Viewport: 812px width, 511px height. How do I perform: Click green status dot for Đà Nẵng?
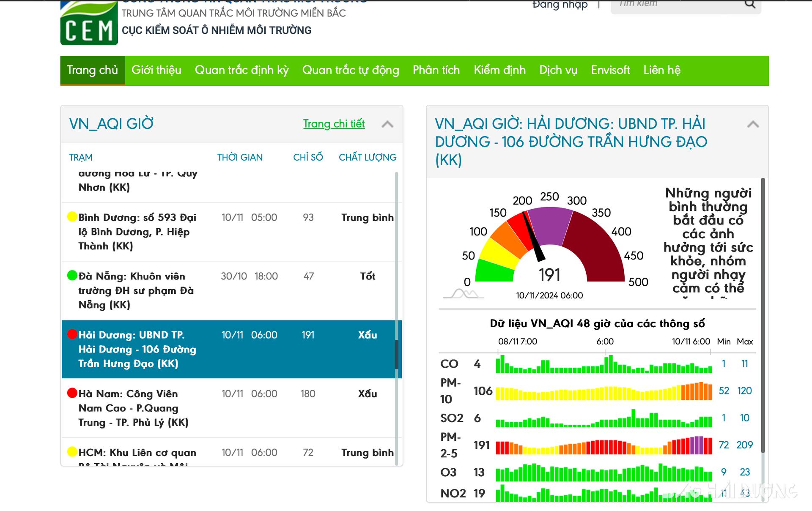(x=72, y=276)
